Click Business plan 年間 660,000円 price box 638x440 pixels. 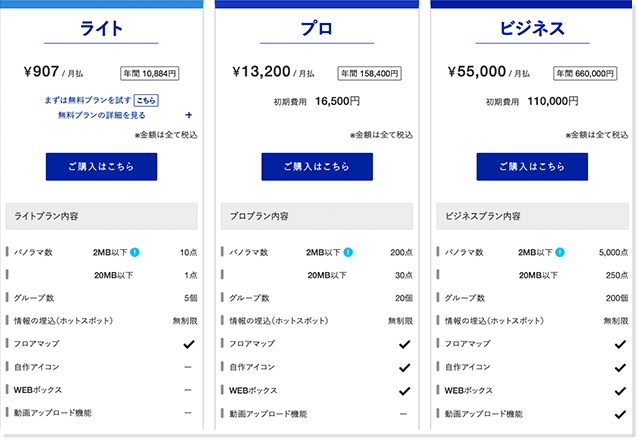click(x=585, y=73)
